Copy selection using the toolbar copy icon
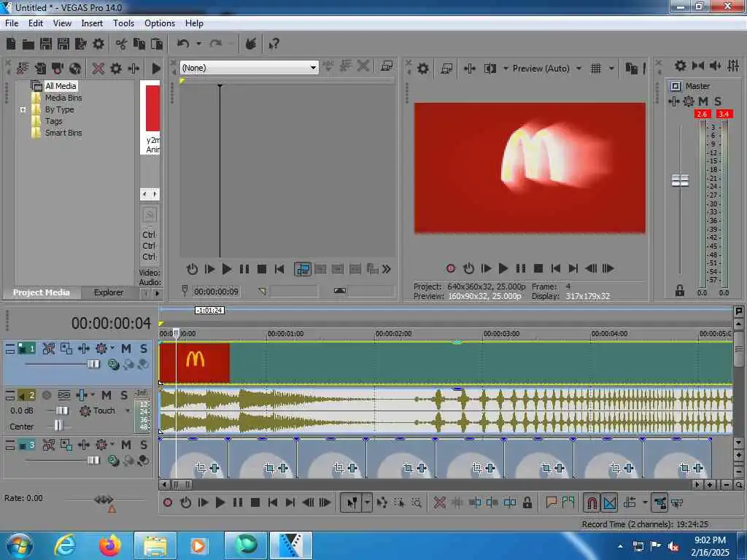The height and width of the screenshot is (560, 747). (x=139, y=44)
